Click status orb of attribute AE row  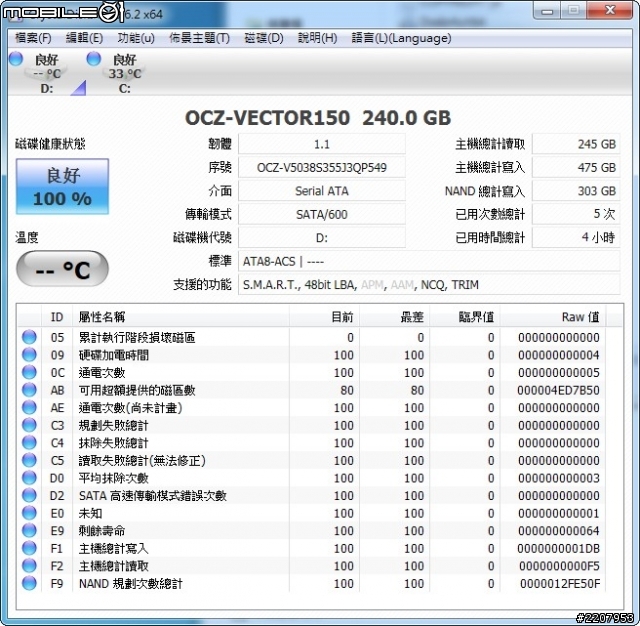[x=29, y=407]
